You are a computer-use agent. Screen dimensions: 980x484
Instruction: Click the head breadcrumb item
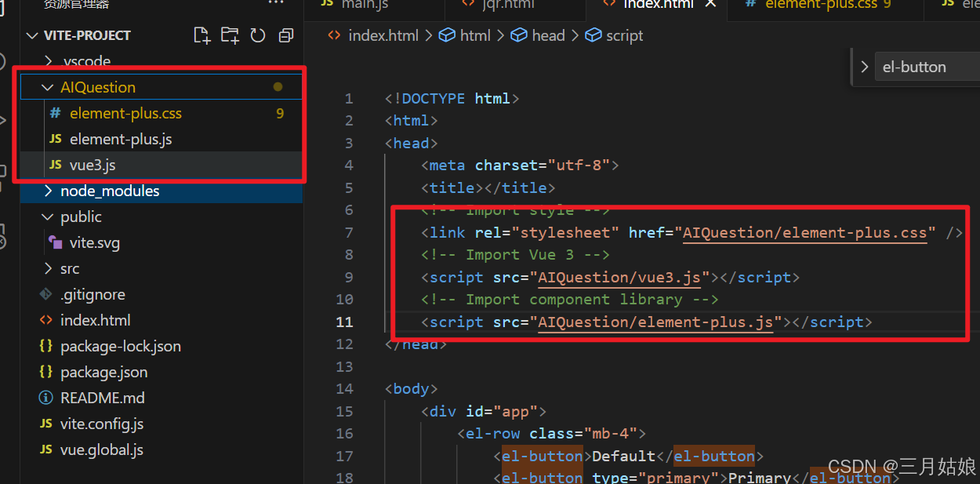click(x=548, y=35)
